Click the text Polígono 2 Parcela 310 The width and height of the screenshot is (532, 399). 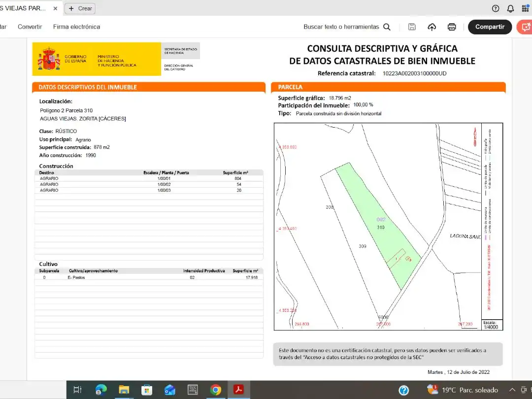(x=66, y=110)
